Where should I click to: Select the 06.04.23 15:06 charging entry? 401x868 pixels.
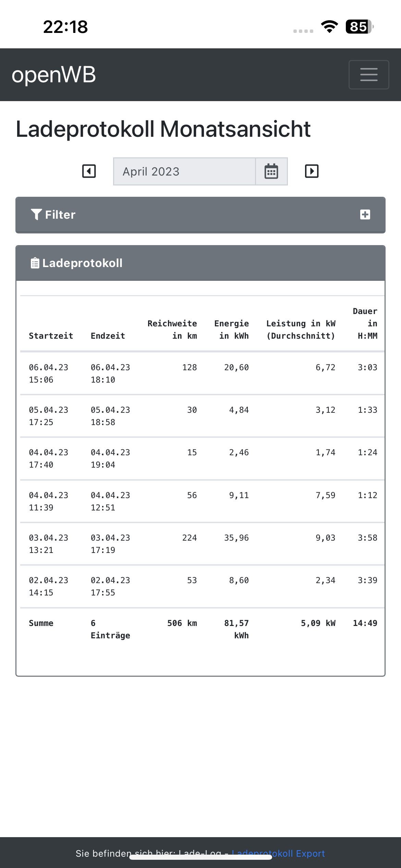tap(48, 373)
